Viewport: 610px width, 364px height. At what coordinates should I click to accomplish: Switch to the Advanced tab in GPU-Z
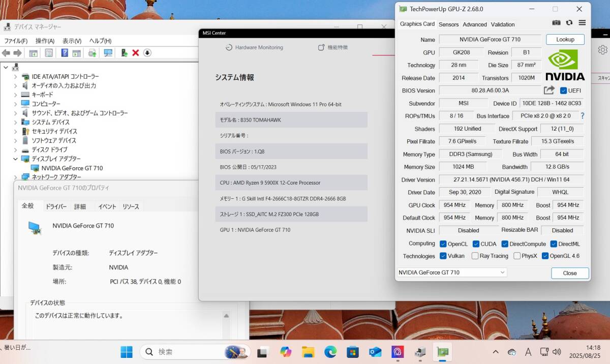point(475,24)
